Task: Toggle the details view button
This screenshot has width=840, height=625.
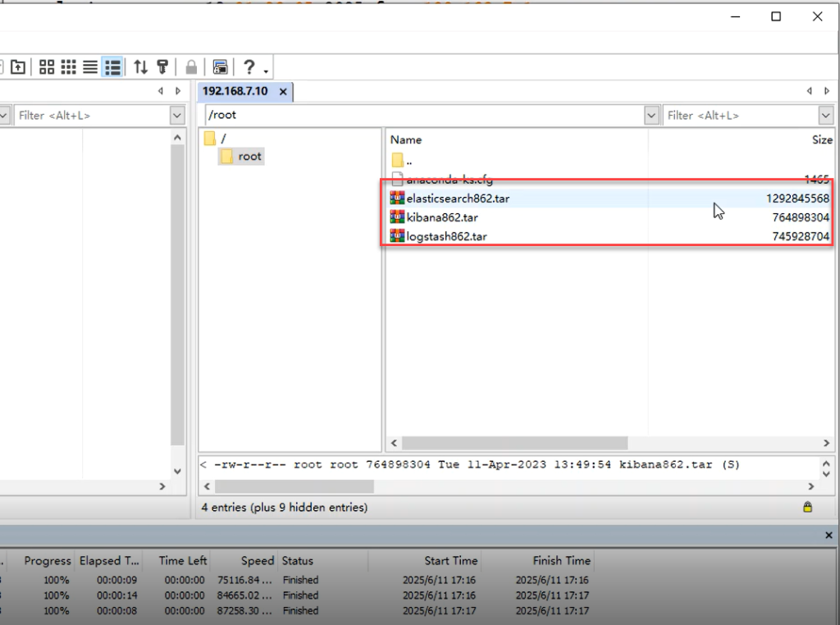Action: (112, 67)
